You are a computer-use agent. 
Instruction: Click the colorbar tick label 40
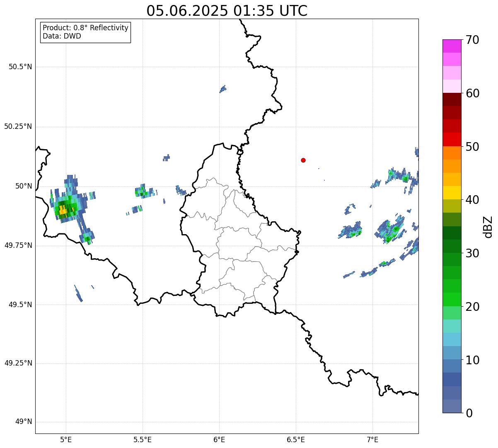(472, 200)
